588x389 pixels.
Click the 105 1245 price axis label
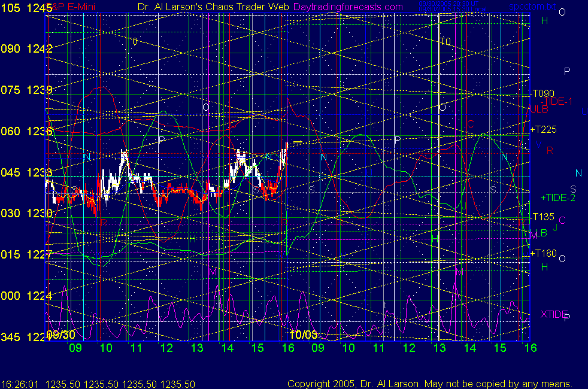[x=26, y=8]
